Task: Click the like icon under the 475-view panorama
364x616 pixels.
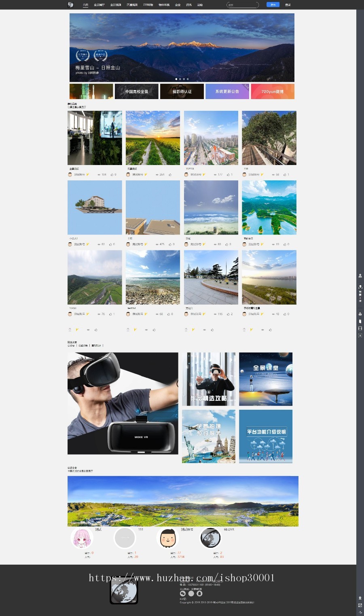Action: (169, 244)
